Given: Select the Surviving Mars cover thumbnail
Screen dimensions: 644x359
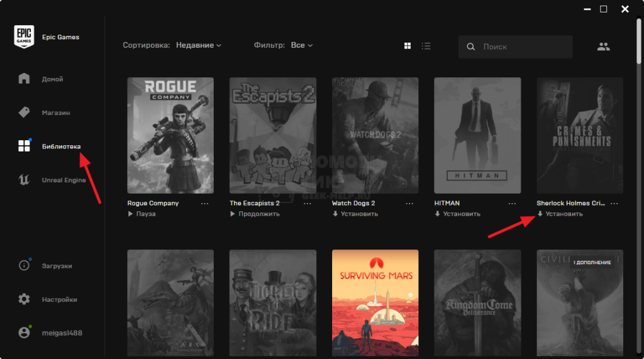Looking at the screenshot, I should click(x=375, y=303).
